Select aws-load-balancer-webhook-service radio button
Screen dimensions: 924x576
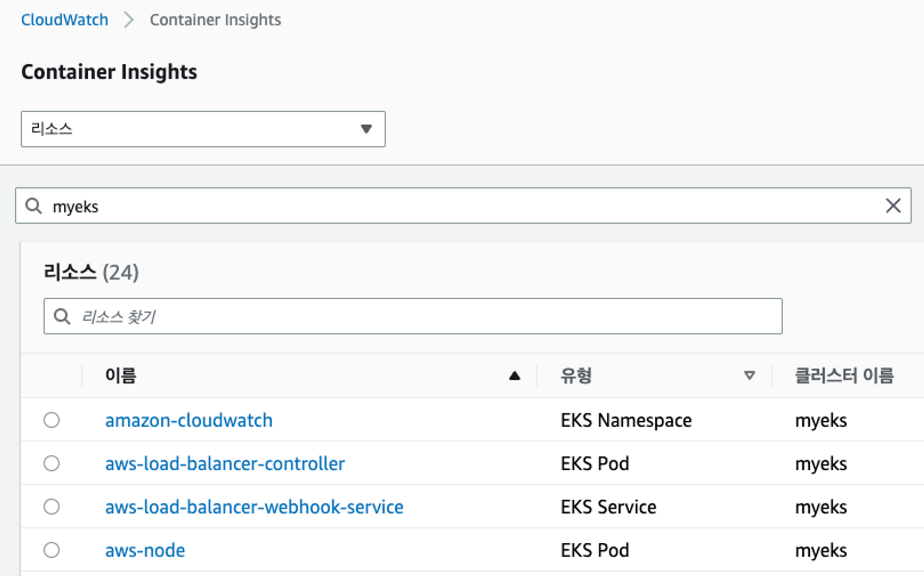[x=51, y=507]
